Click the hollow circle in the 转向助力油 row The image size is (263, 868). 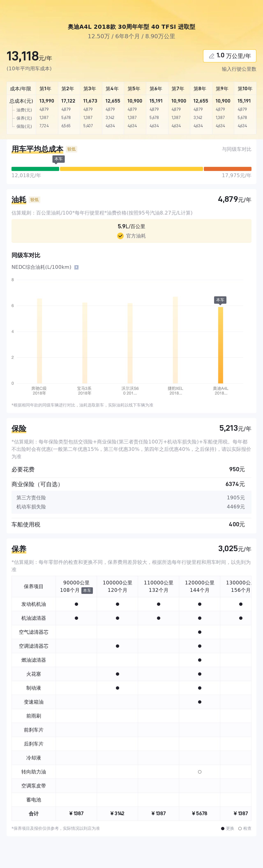[x=200, y=772]
